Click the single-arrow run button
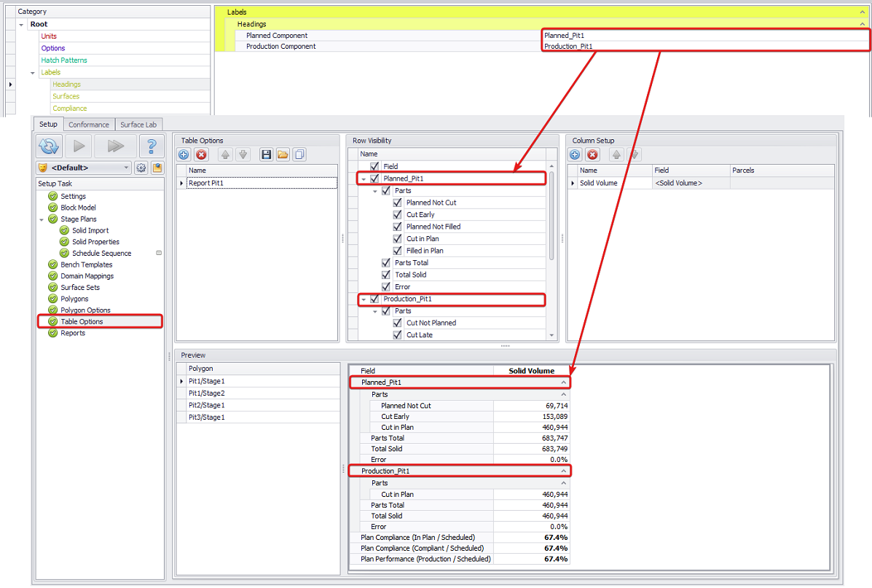The width and height of the screenshot is (872, 588). pos(79,146)
